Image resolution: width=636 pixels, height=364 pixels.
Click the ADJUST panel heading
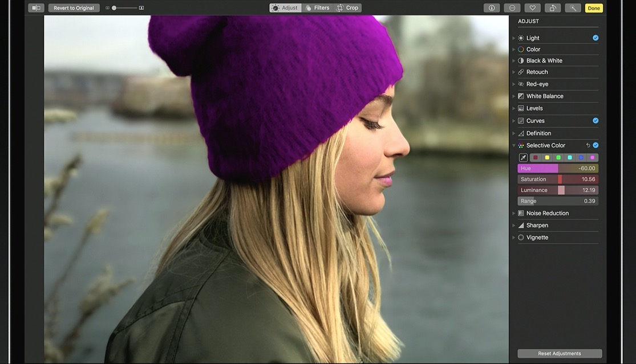[x=528, y=21]
